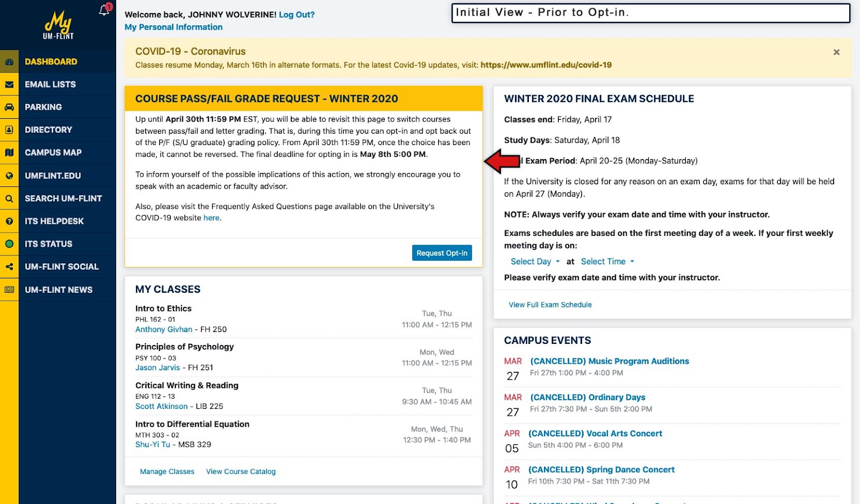Go to UM-Flint News
860x504 pixels.
59,290
